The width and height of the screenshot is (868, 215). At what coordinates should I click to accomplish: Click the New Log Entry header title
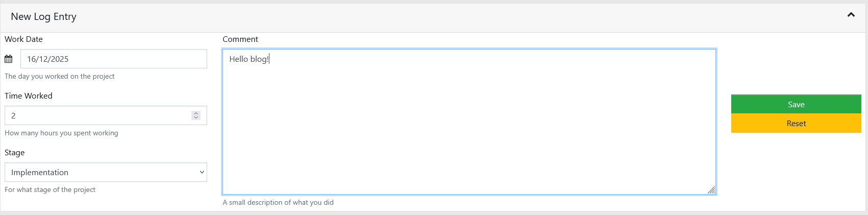pos(43,16)
